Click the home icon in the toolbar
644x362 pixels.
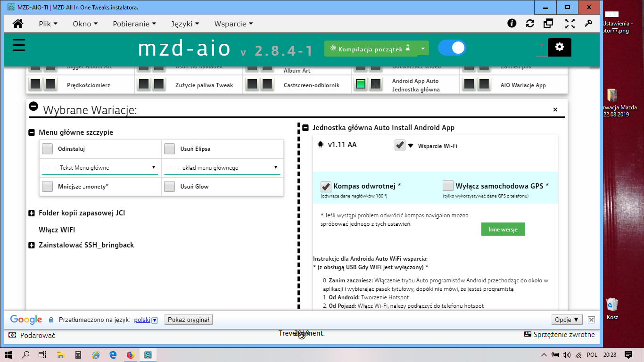click(x=18, y=24)
